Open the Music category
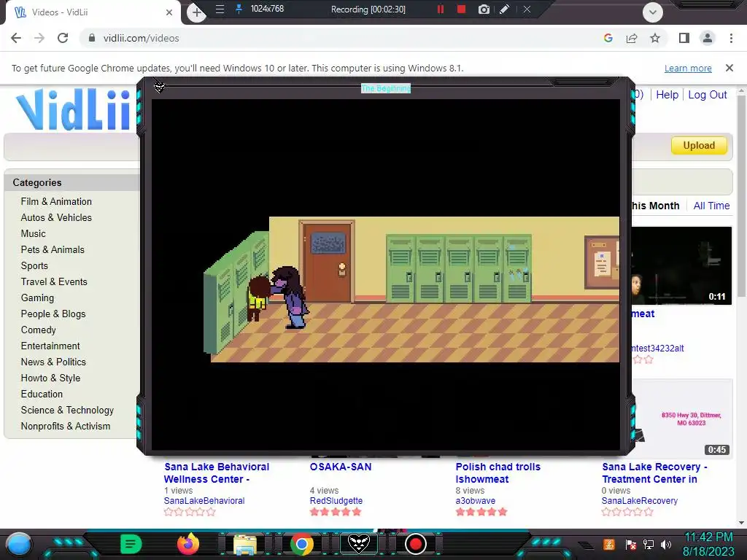The width and height of the screenshot is (747, 560). pyautogui.click(x=34, y=234)
